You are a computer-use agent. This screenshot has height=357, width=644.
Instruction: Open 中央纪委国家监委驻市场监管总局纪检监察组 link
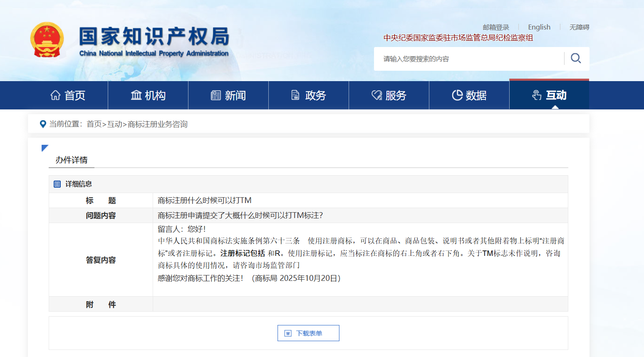tap(458, 38)
